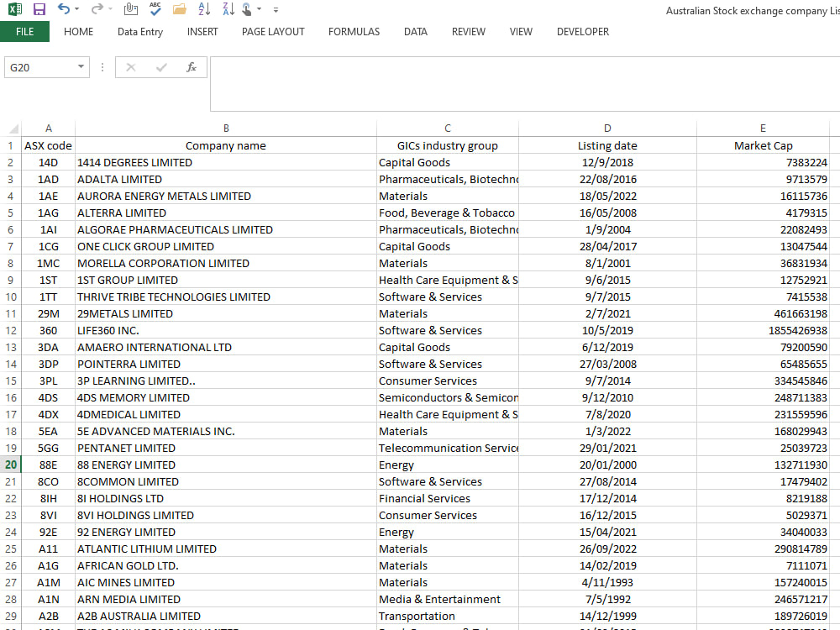Toggle Touch/Mouse mode icon
Viewport: 840px width, 630px height.
(x=247, y=9)
